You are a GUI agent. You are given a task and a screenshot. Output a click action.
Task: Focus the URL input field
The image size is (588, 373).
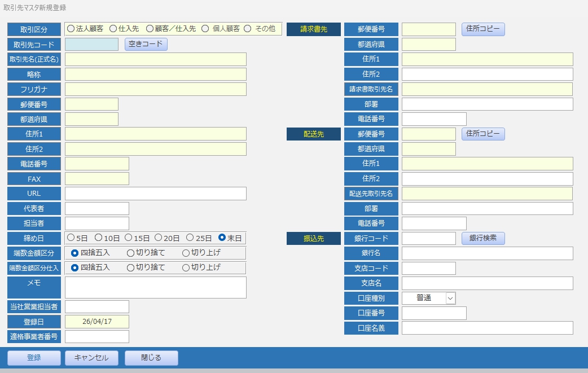pos(156,194)
